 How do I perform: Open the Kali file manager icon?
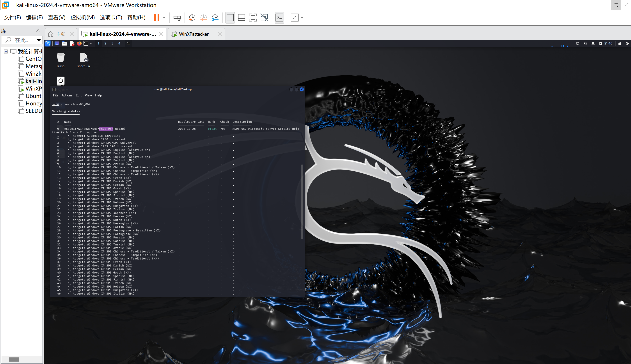(x=64, y=43)
